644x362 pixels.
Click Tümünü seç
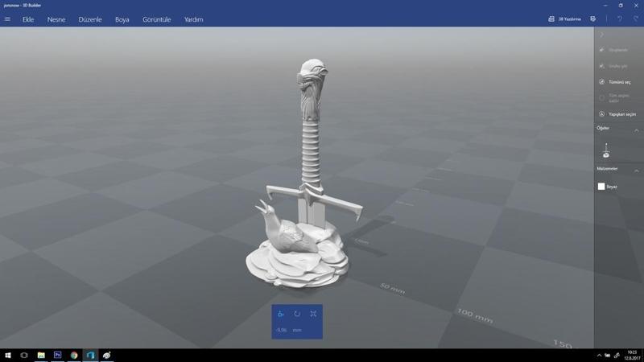[x=615, y=82]
